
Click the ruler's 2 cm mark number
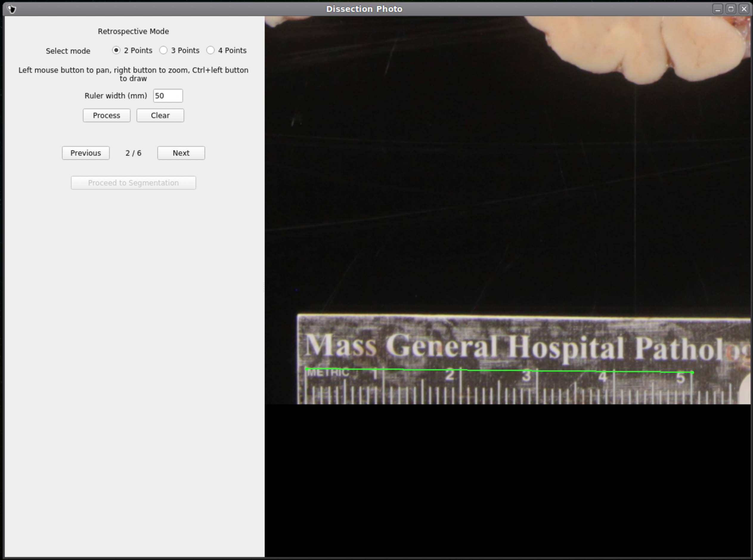click(x=450, y=375)
